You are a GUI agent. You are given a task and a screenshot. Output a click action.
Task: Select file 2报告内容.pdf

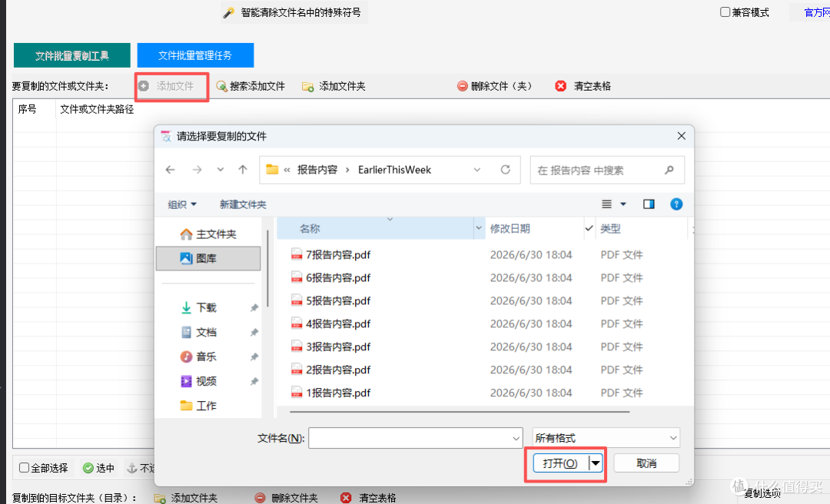(x=337, y=370)
